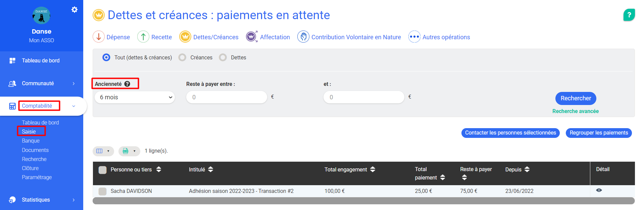
Task: Open the Affectation purple icon
Action: coord(251,37)
